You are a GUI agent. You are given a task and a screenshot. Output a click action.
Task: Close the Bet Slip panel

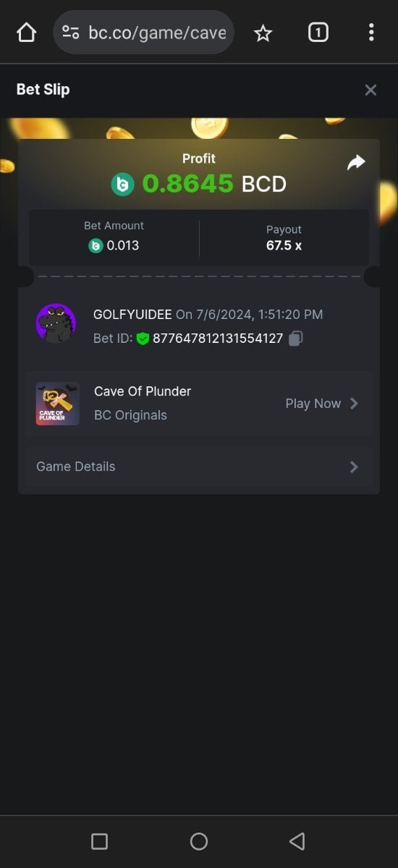coord(371,90)
